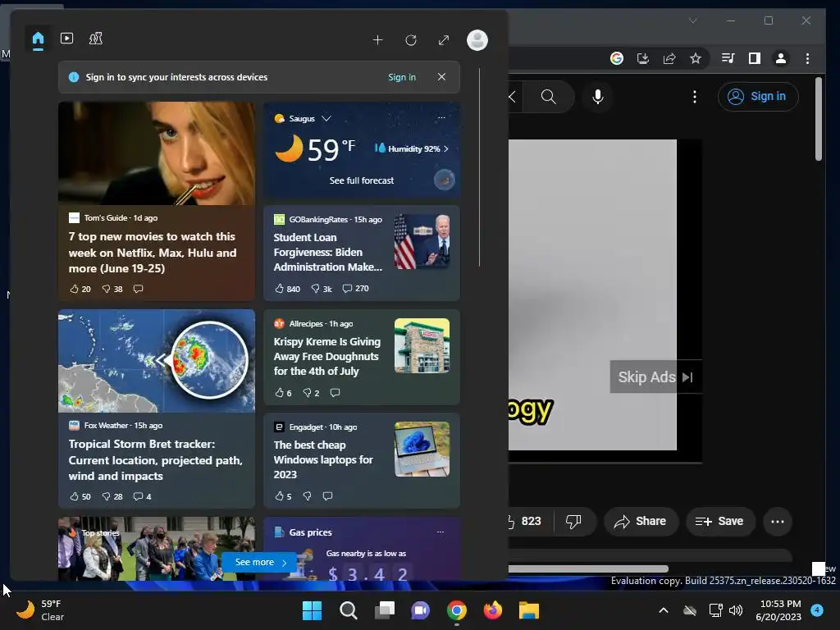Comment on the Tom's Guide movies story
Image resolution: width=840 pixels, height=630 pixels.
tap(138, 289)
